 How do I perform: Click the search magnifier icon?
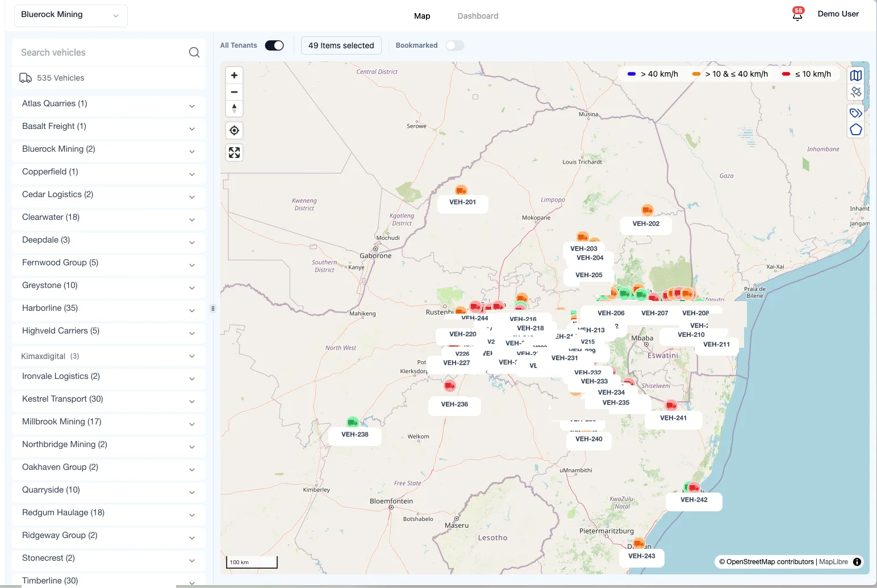click(194, 52)
